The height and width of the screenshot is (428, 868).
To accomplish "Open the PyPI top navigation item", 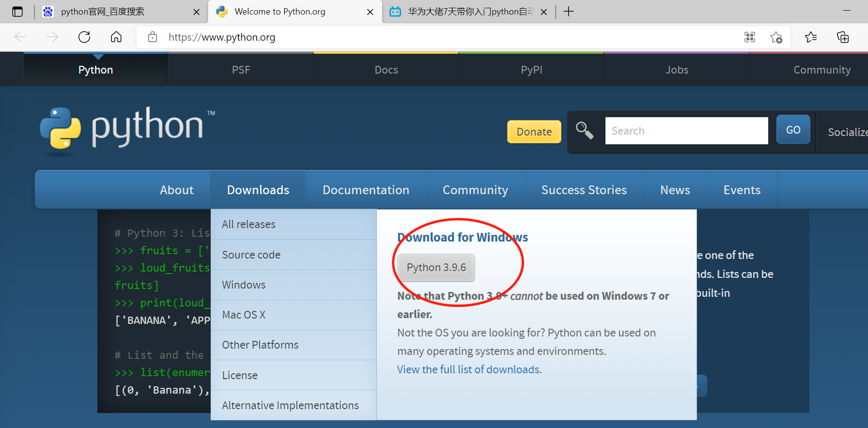I will click(x=531, y=70).
